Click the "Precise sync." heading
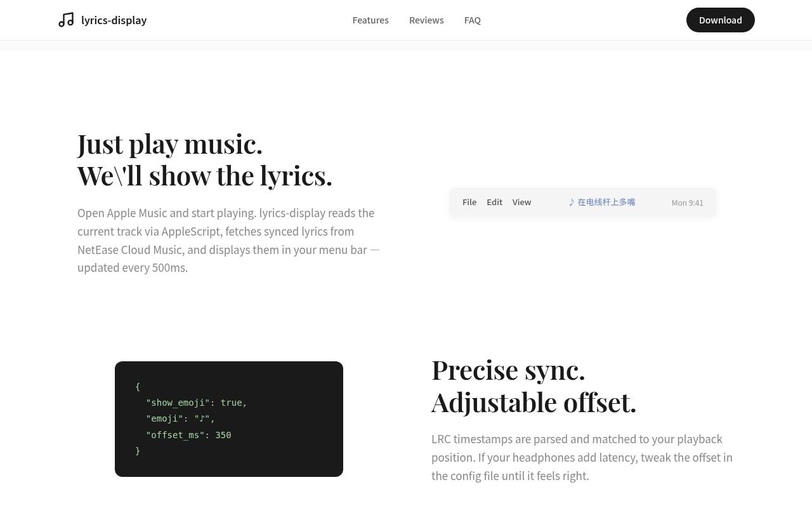Screen dimensions: 812x508 [x=508, y=370]
